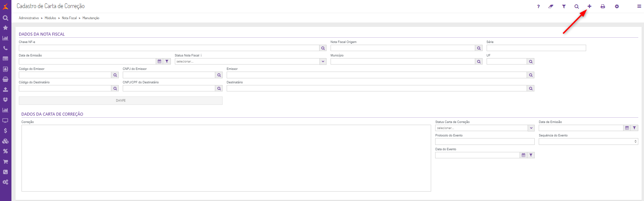The height and width of the screenshot is (201, 644).
Task: Add a new record with plus icon
Action: click(x=590, y=6)
